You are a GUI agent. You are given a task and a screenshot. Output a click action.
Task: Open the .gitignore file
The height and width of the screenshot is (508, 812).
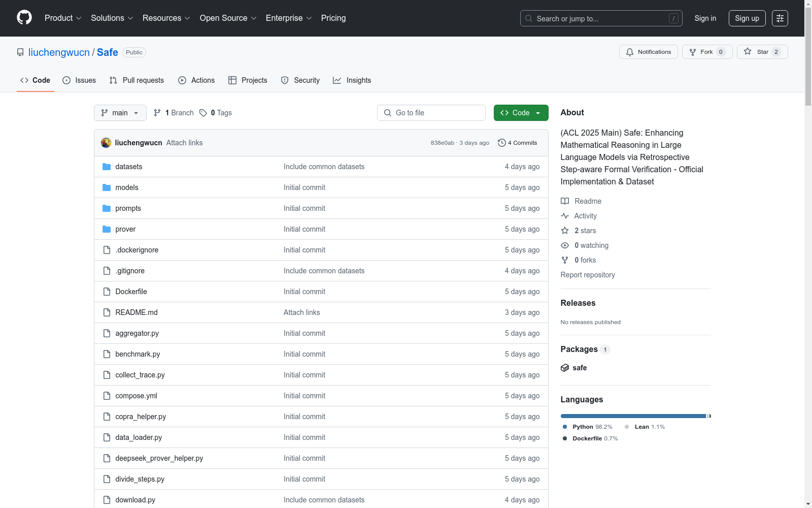[130, 271]
